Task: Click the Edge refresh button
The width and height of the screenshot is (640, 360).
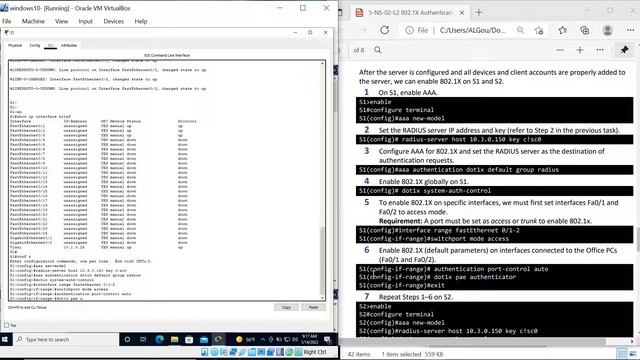Action: [384, 30]
